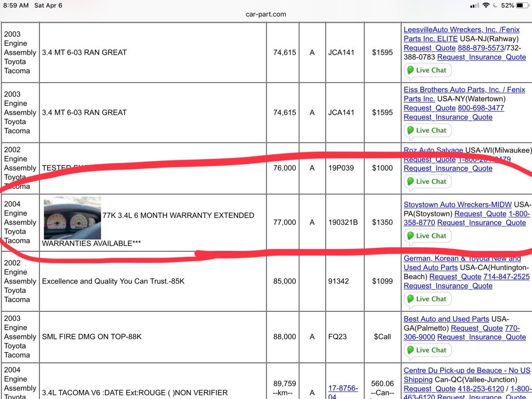
Task: Tap the Do Not Disturb moon icon
Action: 495,5
